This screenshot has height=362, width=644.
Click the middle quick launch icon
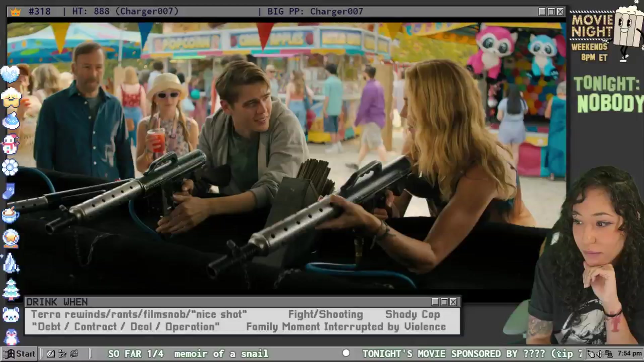62,354
